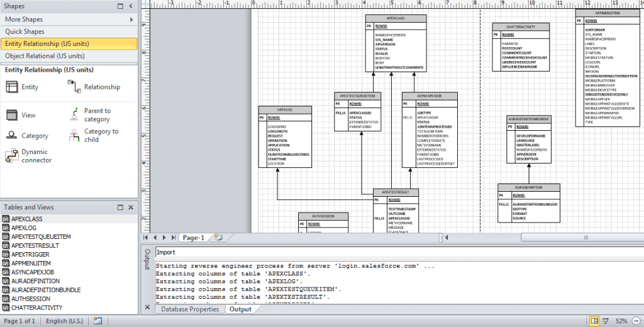Screen dimensions: 644x327
Task: Pick the Parent to category shape
Action: point(73,114)
